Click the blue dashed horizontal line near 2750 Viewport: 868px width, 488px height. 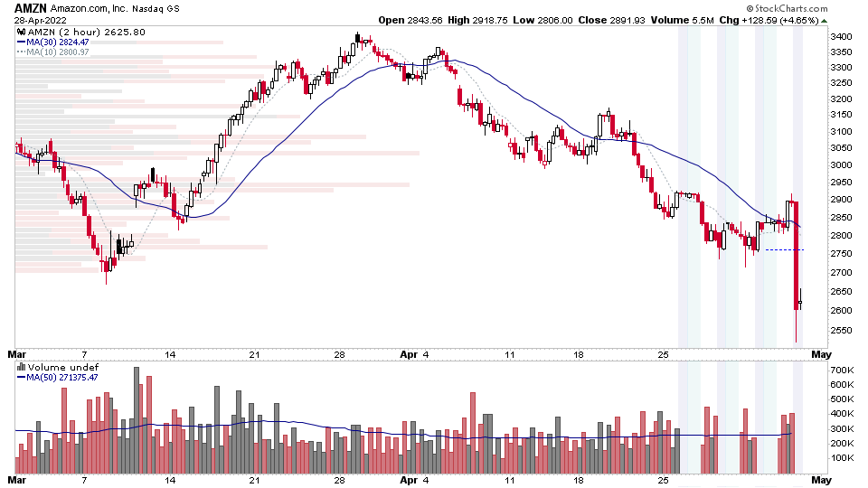point(785,250)
